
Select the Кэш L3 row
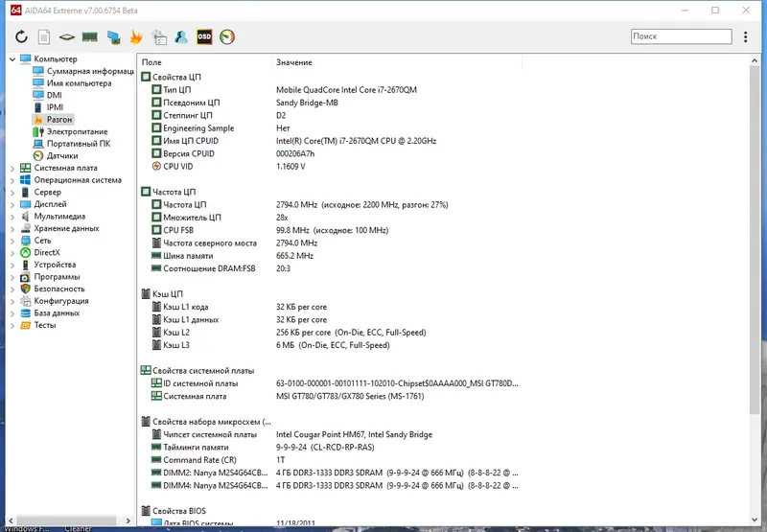pos(331,345)
